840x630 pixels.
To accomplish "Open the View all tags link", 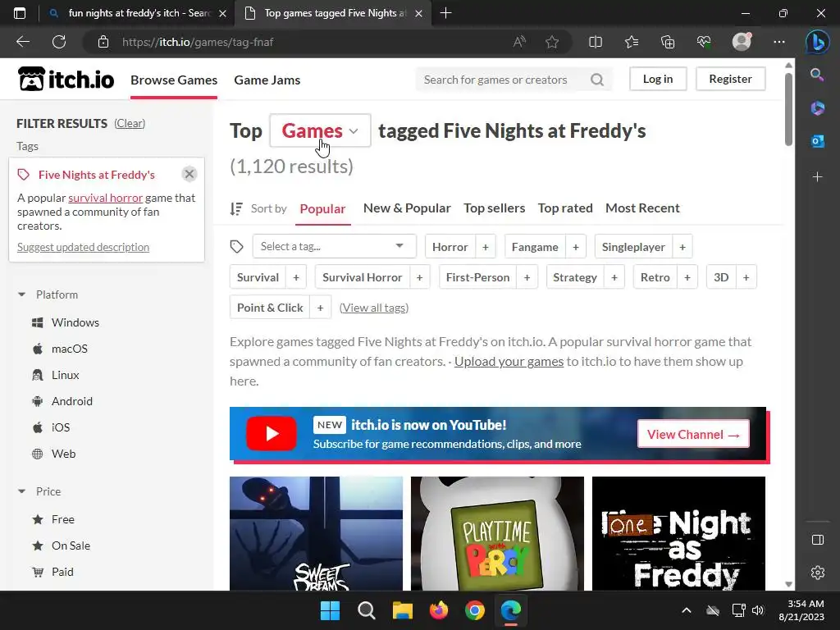I will coord(374,308).
